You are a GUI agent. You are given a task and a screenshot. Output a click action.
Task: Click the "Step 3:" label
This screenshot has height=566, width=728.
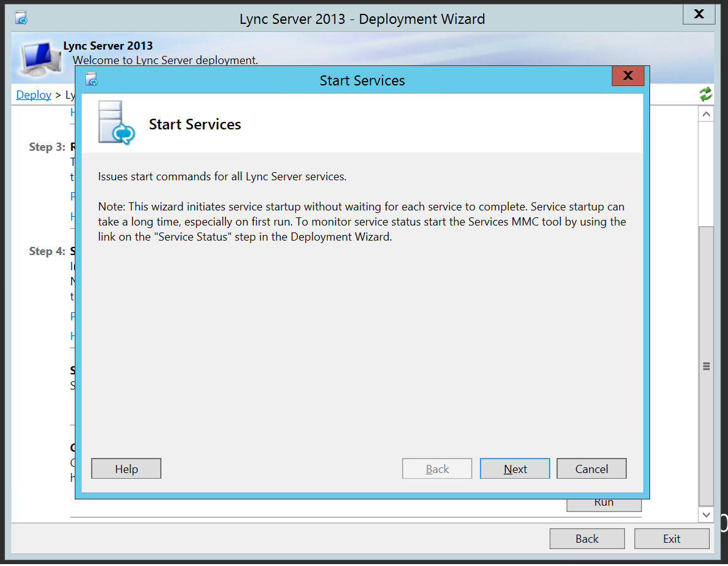(x=47, y=147)
